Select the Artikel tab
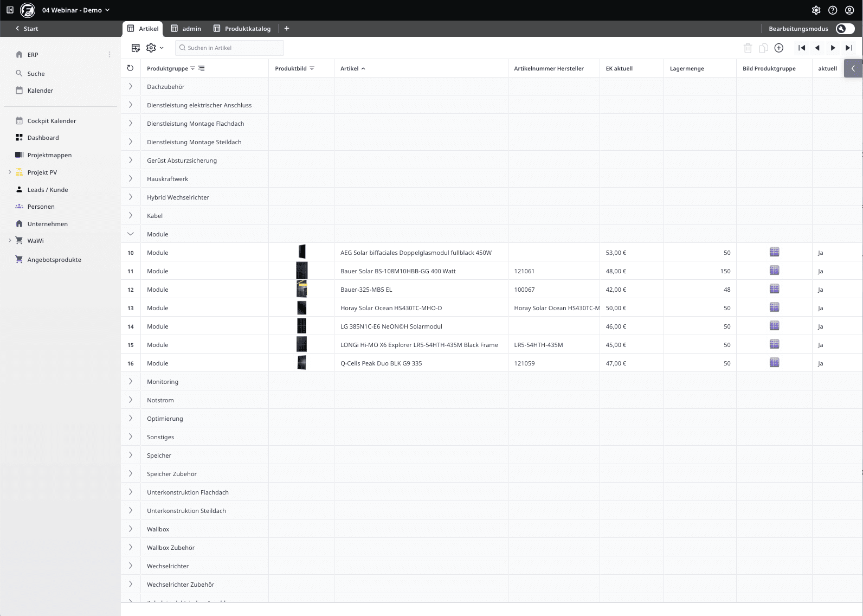The height and width of the screenshot is (616, 863). [143, 29]
